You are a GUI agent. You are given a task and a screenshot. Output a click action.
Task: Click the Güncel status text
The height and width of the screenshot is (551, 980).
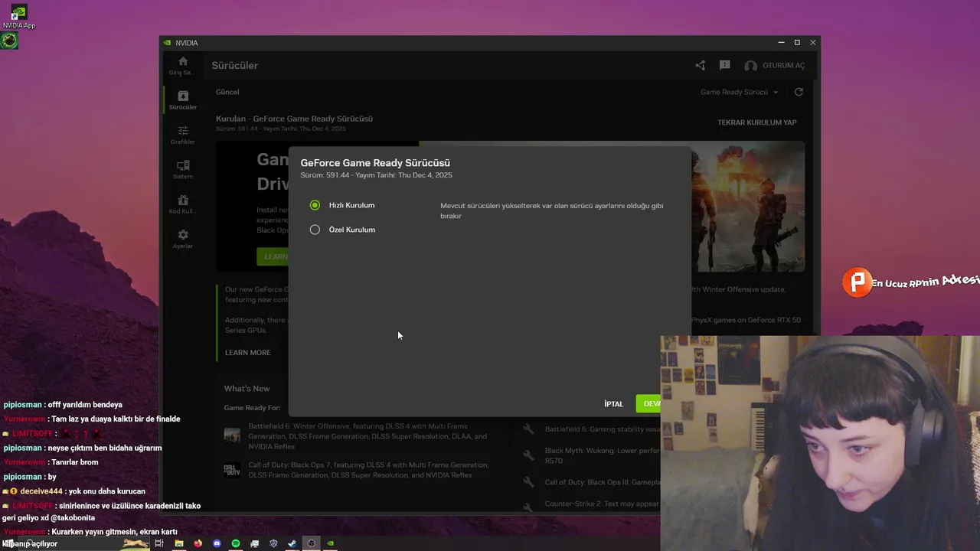(x=227, y=92)
